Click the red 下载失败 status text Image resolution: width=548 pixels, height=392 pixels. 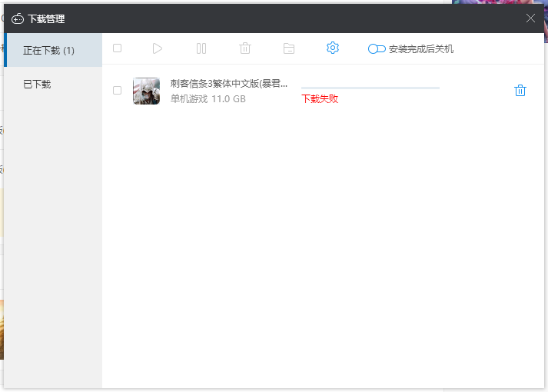pos(320,99)
